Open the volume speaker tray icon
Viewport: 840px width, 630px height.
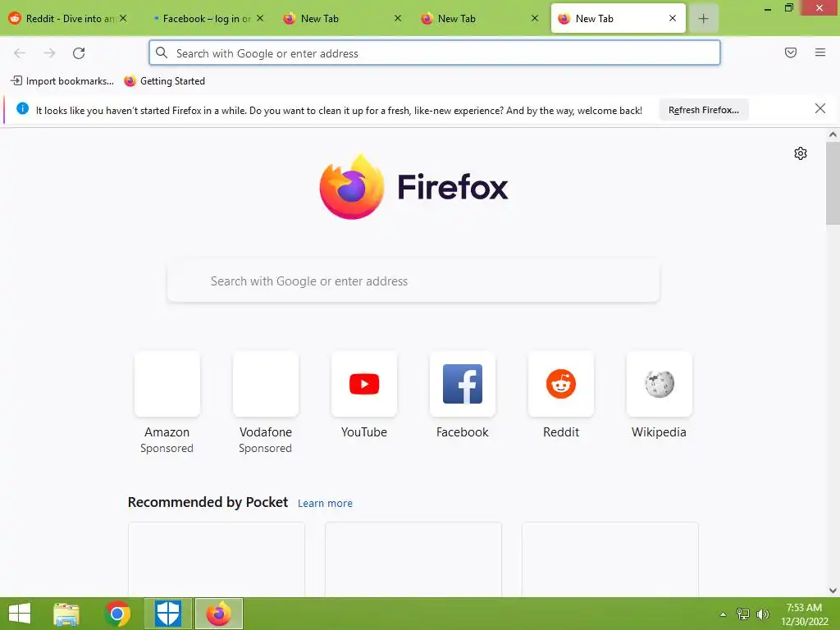(x=763, y=614)
